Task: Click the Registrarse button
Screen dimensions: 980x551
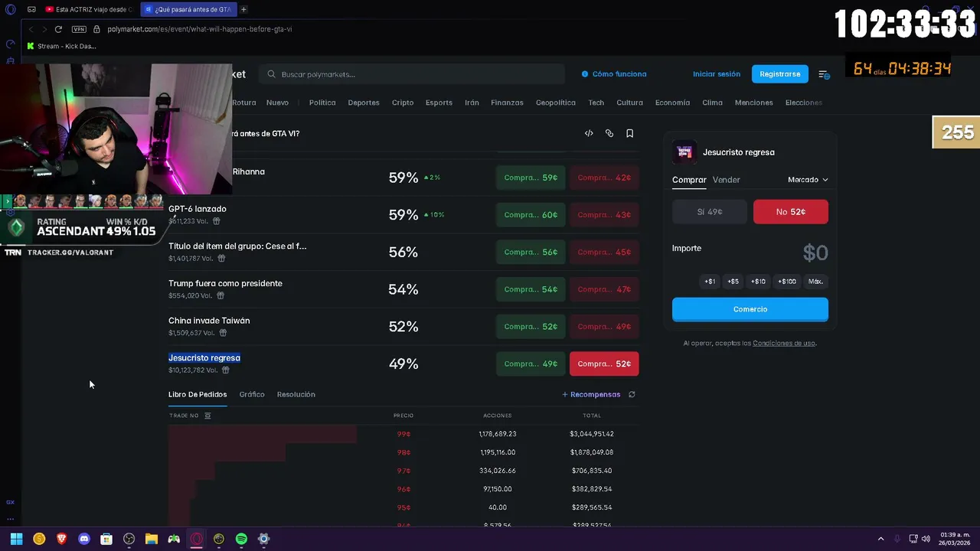Action: (780, 74)
